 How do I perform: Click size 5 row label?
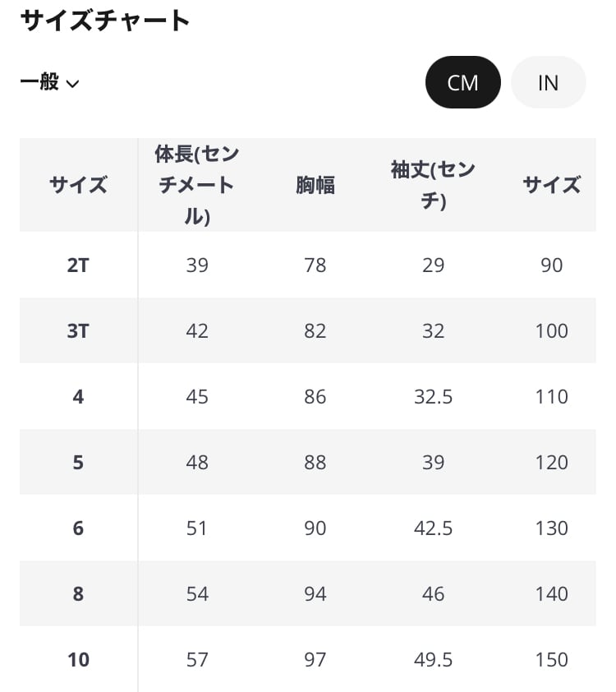[78, 463]
